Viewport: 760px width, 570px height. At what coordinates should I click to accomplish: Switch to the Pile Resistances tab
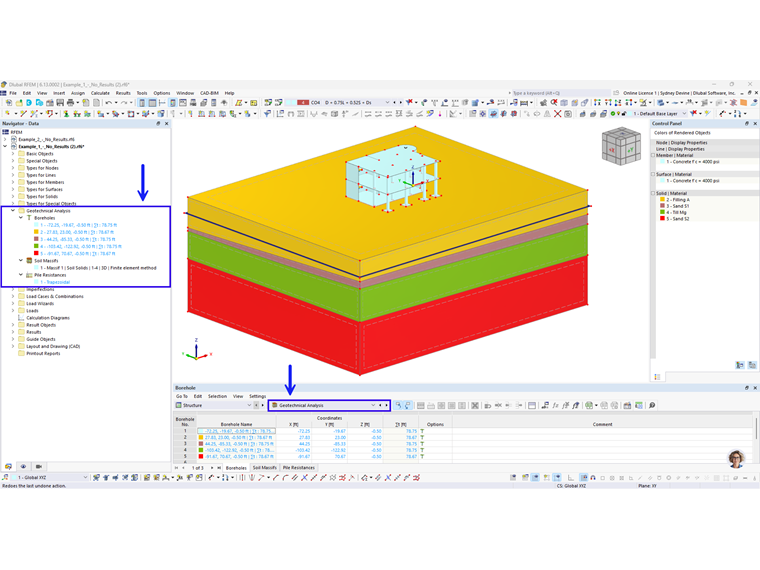click(299, 468)
